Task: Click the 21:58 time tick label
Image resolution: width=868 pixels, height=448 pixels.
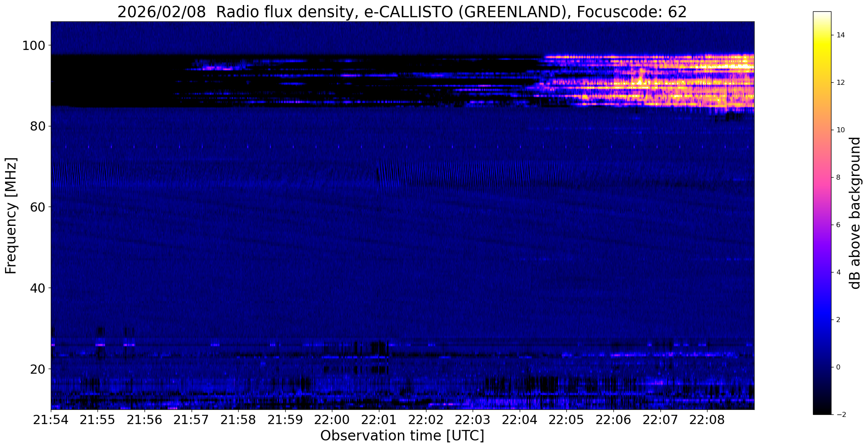Action: 238,419
